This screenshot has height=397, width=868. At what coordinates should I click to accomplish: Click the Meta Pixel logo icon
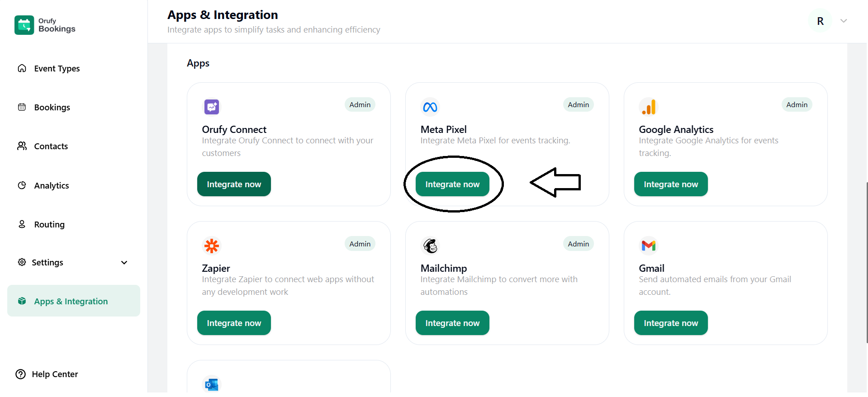(x=430, y=107)
